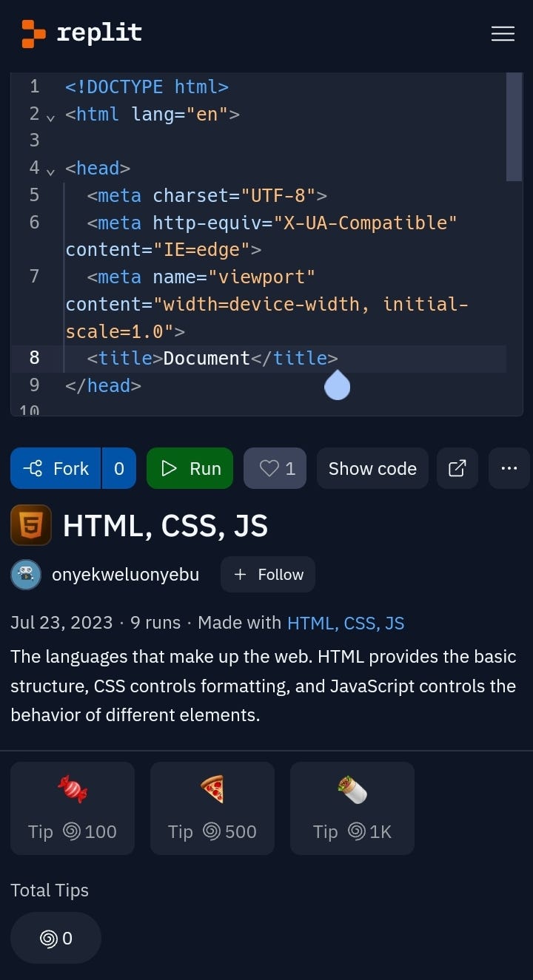Select the pizza Tip 500 option

pos(212,808)
